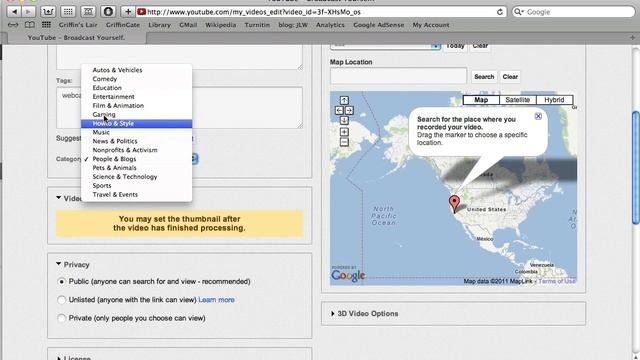This screenshot has height=360, width=640.
Task: Choose Travel & Events category
Action: click(x=136, y=195)
